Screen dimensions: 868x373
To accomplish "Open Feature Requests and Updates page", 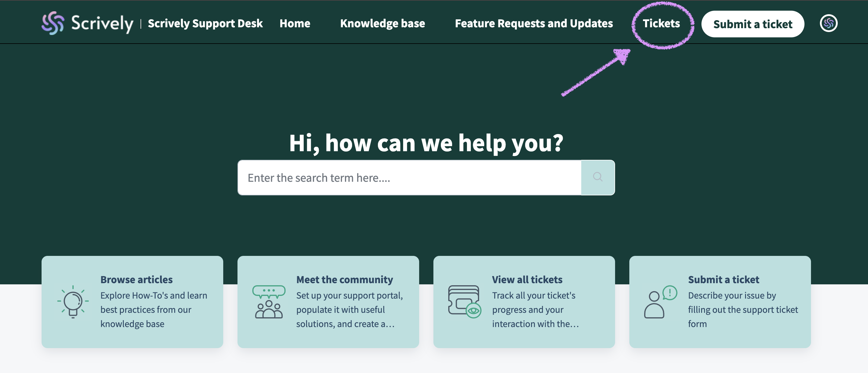I will (533, 23).
